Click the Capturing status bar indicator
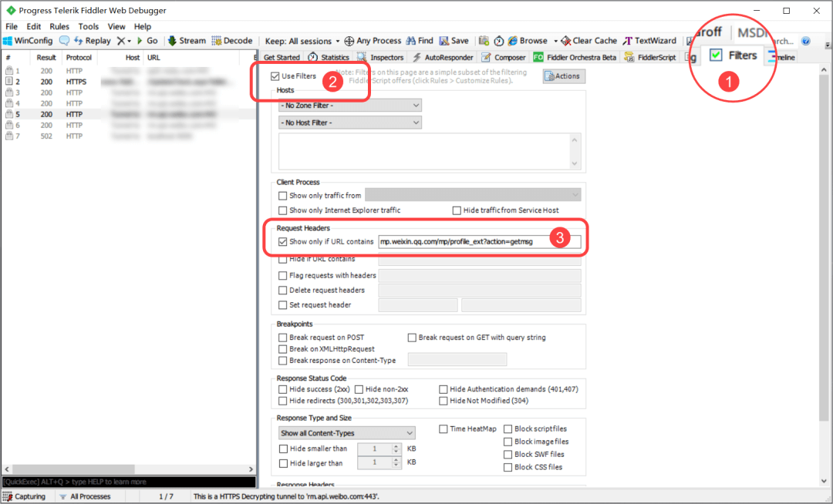 point(25,496)
